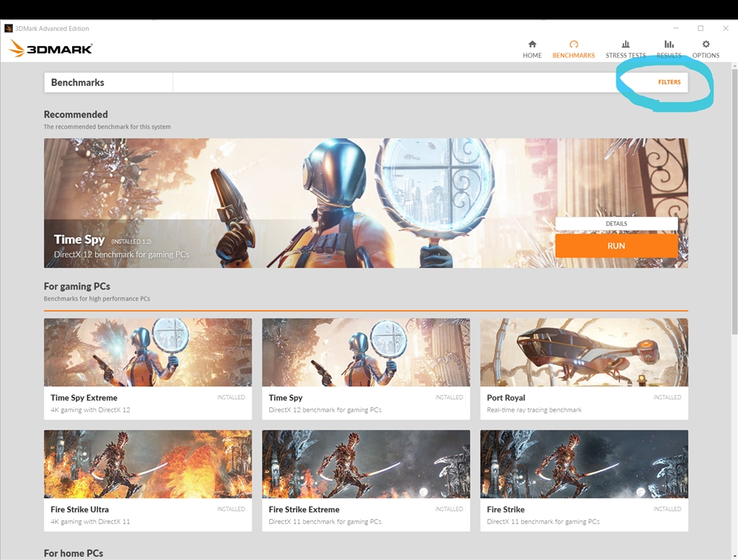
Task: Click the Benchmarks gauge icon
Action: [574, 44]
